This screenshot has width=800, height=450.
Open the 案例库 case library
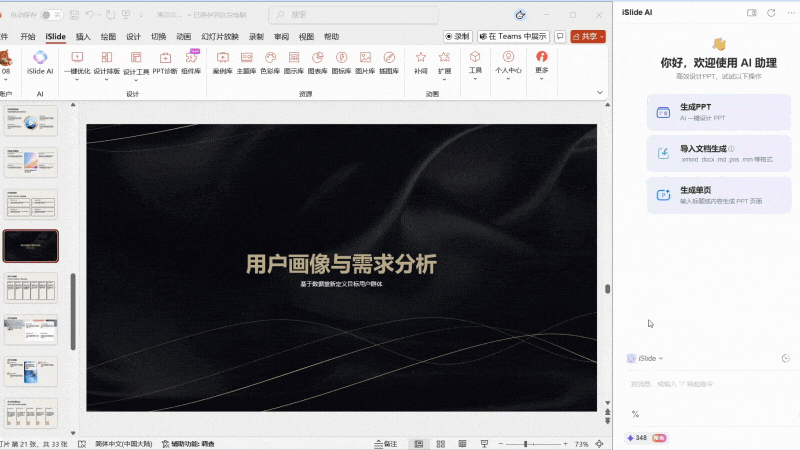[x=222, y=62]
